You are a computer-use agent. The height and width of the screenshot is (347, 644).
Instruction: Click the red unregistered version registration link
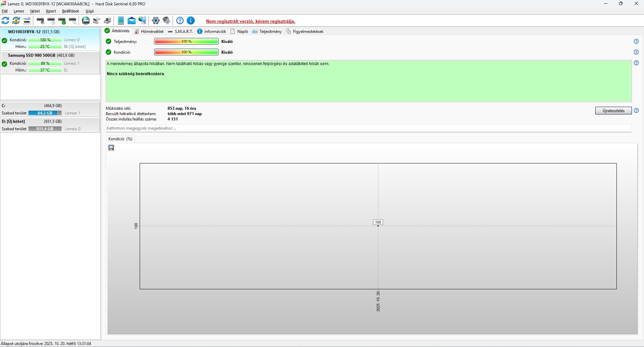click(251, 21)
